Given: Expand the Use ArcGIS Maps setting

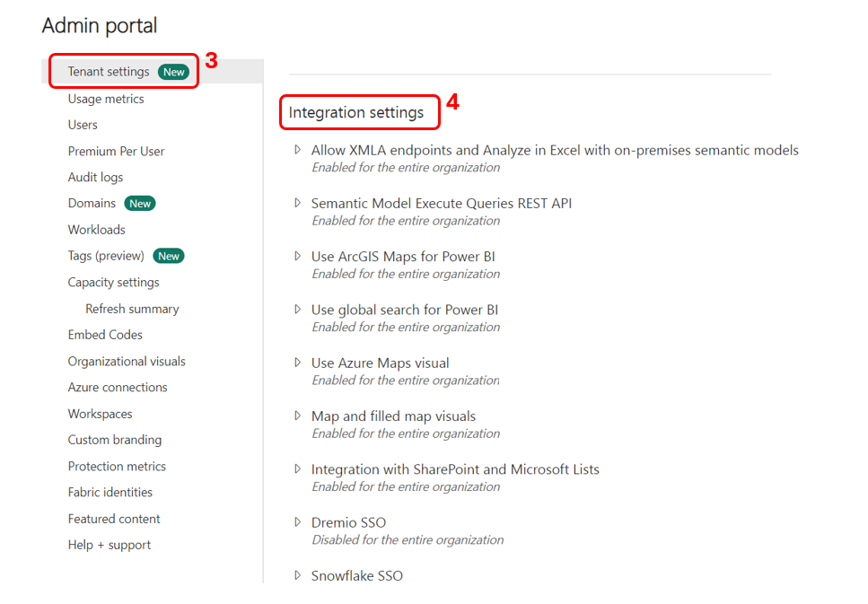Looking at the screenshot, I should (x=298, y=256).
